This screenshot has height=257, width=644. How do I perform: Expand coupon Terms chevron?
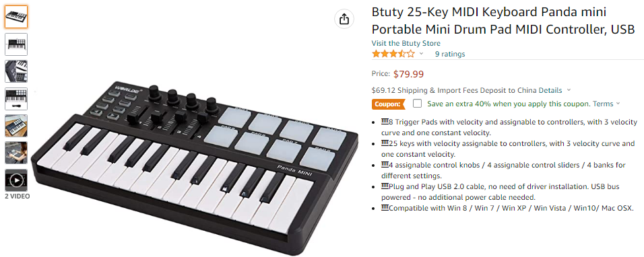pyautogui.click(x=618, y=104)
